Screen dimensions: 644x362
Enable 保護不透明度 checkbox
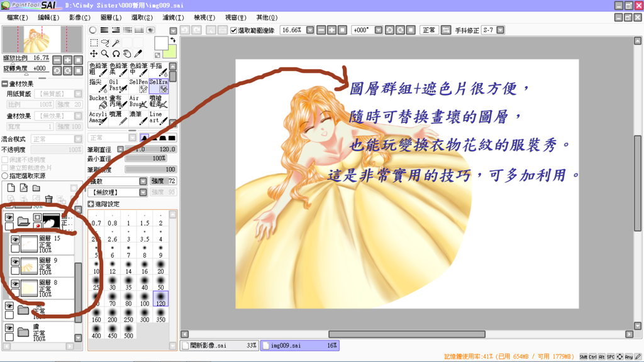[x=5, y=160]
